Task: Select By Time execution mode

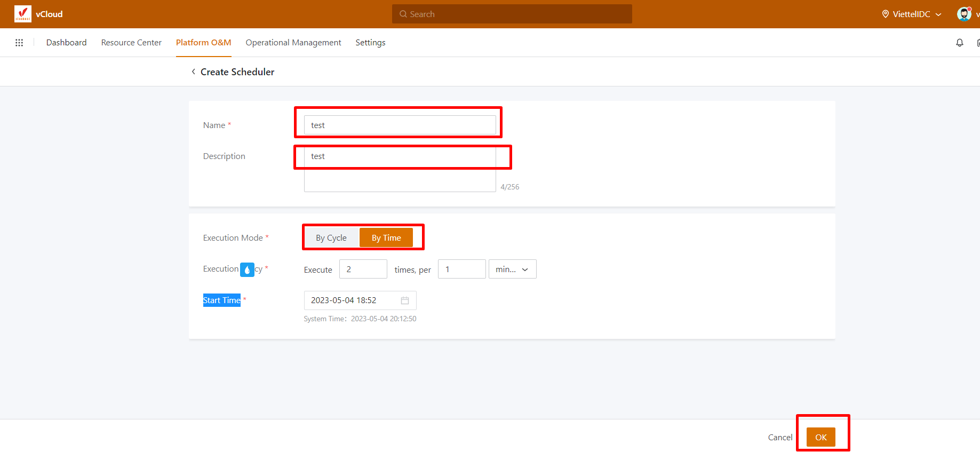Action: [x=386, y=238]
